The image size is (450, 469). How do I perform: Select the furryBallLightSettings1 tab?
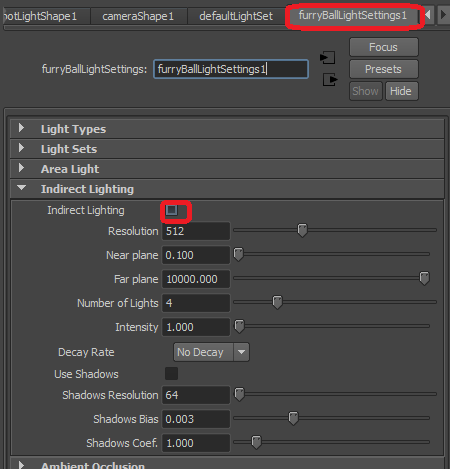[353, 15]
